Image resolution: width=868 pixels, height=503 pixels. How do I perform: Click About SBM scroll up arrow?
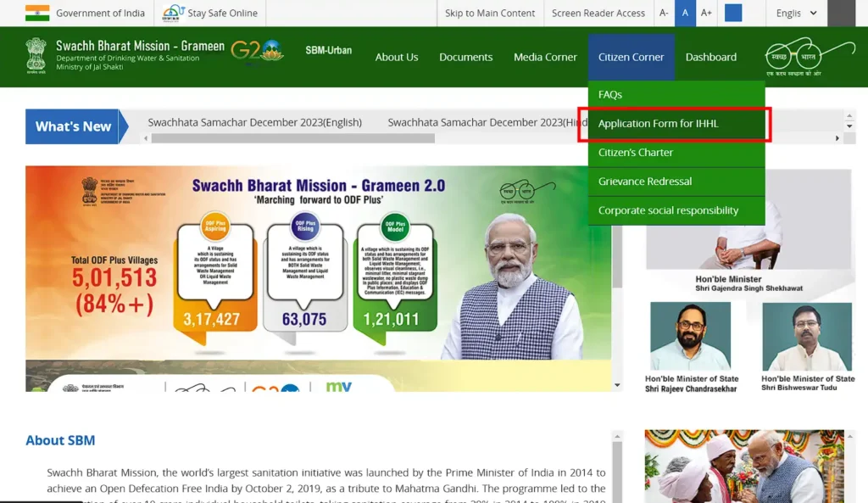(x=617, y=437)
